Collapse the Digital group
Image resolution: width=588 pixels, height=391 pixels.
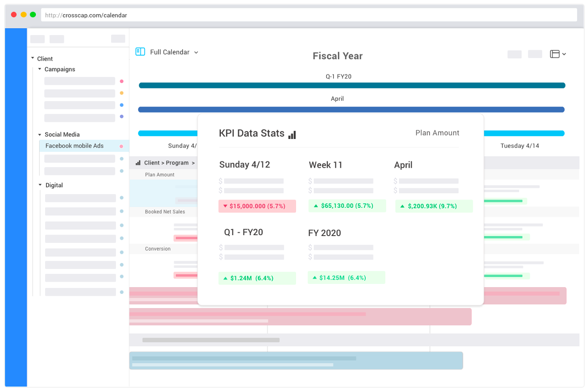coord(40,185)
